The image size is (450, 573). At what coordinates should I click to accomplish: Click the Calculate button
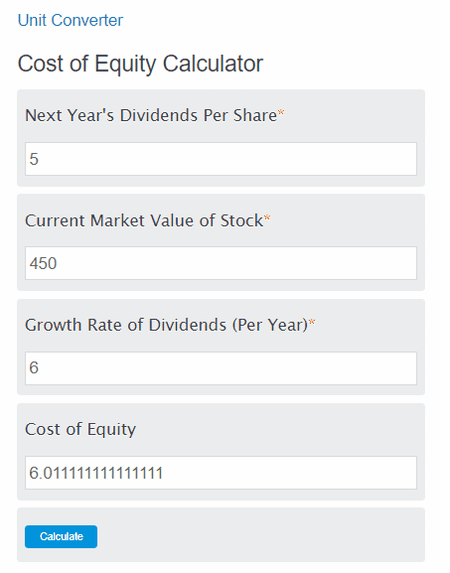(61, 536)
